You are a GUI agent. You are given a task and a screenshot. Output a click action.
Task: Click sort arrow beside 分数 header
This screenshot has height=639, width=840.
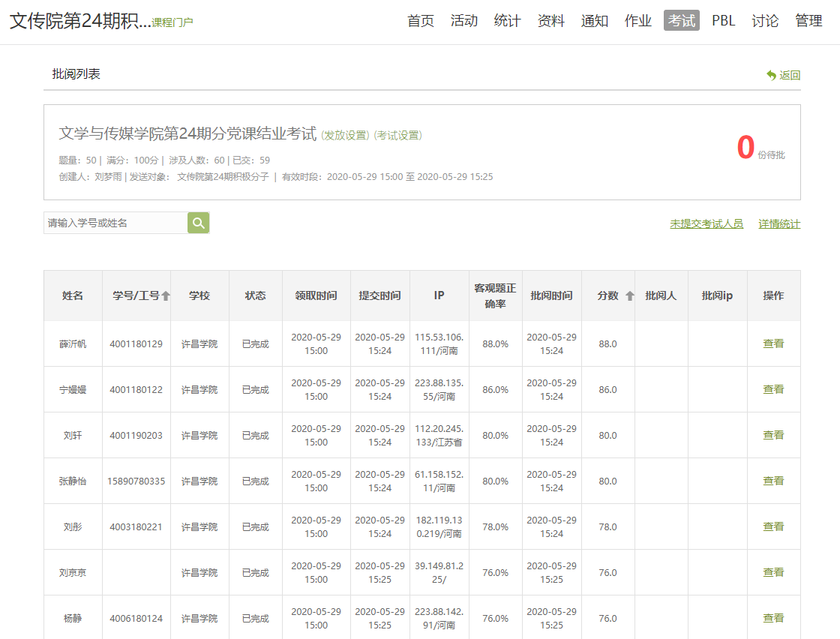click(630, 296)
